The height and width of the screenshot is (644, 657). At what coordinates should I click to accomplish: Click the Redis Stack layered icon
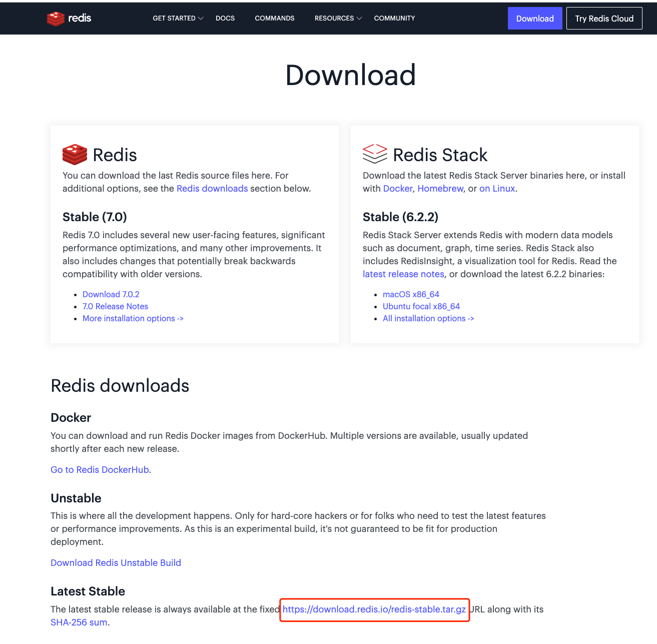(x=375, y=154)
